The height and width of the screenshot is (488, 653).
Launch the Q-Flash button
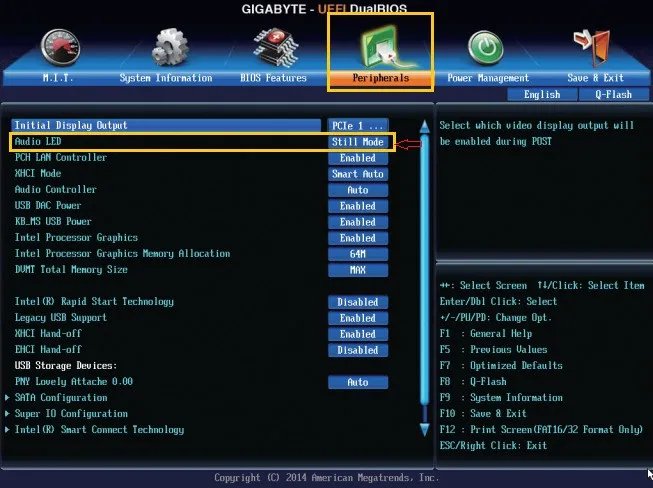(x=613, y=95)
